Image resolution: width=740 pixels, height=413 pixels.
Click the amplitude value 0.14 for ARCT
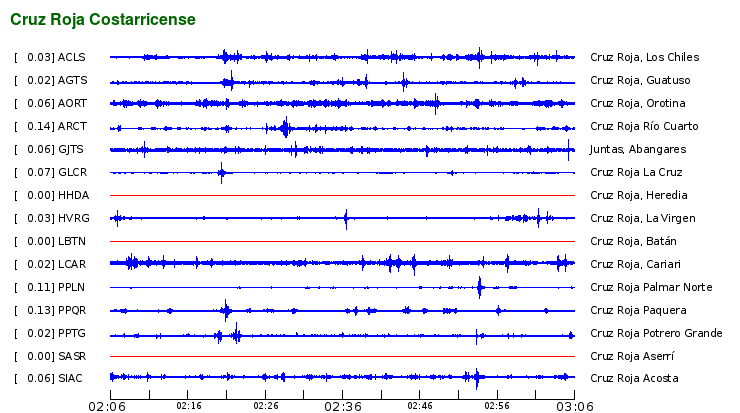tap(38, 126)
